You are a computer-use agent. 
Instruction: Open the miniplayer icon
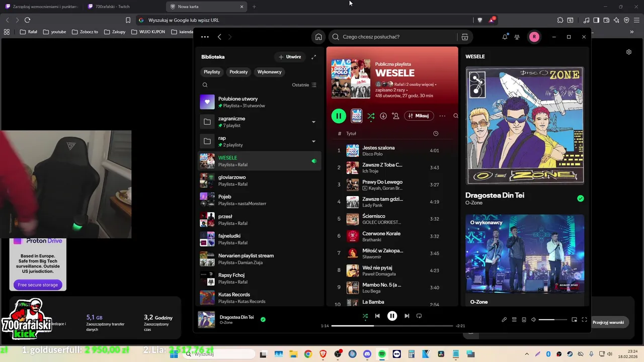[x=574, y=320]
